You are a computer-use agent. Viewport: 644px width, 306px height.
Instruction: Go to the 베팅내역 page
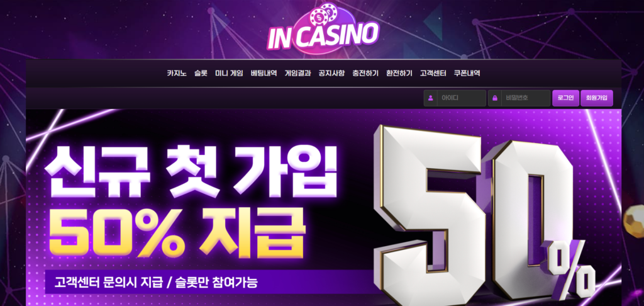(x=264, y=73)
